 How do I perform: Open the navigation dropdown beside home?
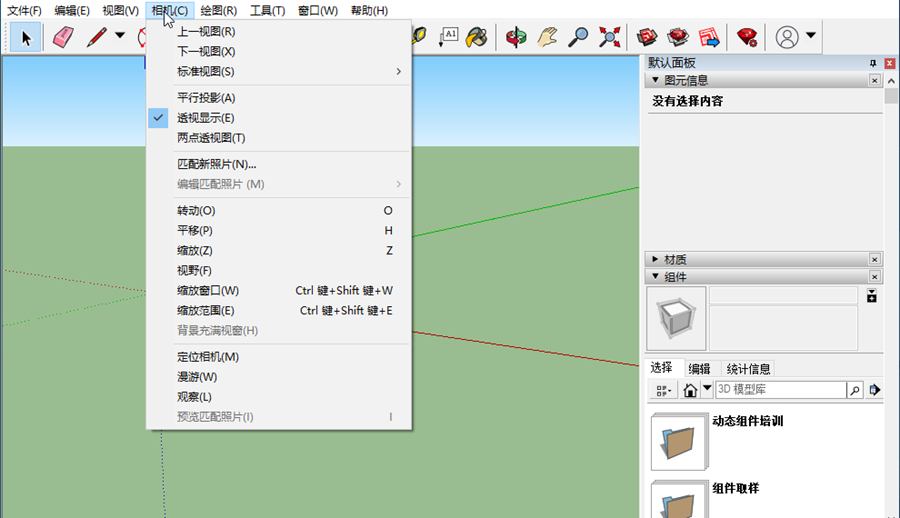[707, 389]
